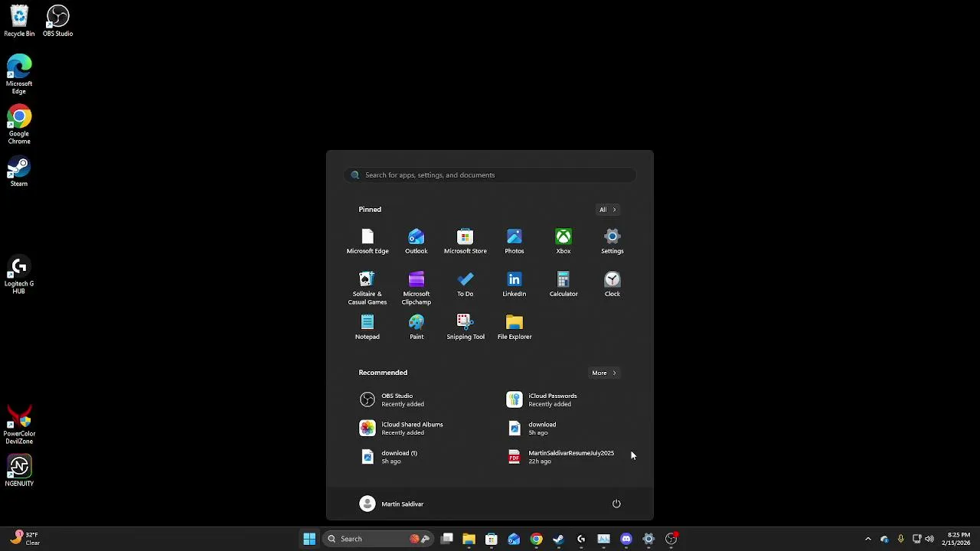Expand the system tray hidden icons
980x551 pixels.
(867, 539)
